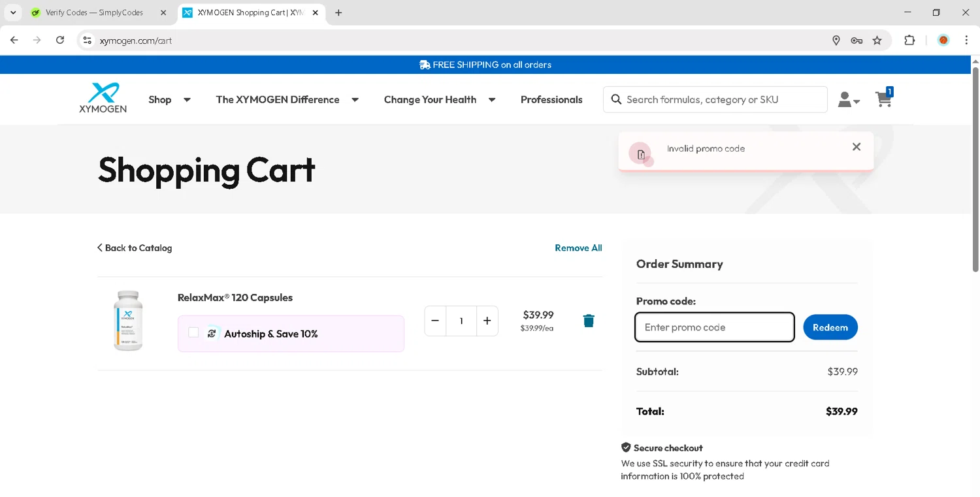
Task: Click the Order Summary heading
Action: 679,264
